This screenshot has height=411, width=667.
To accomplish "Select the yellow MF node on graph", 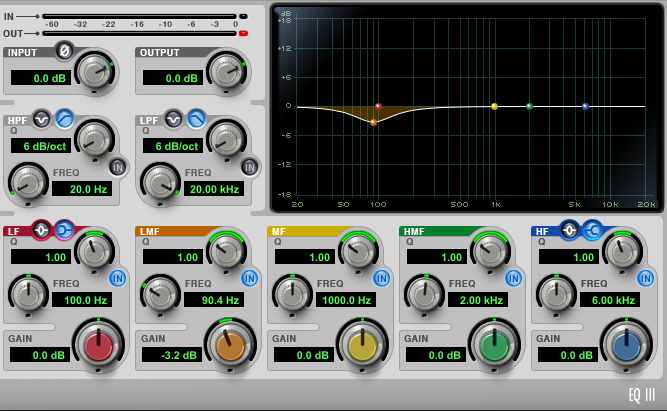I will tap(494, 106).
